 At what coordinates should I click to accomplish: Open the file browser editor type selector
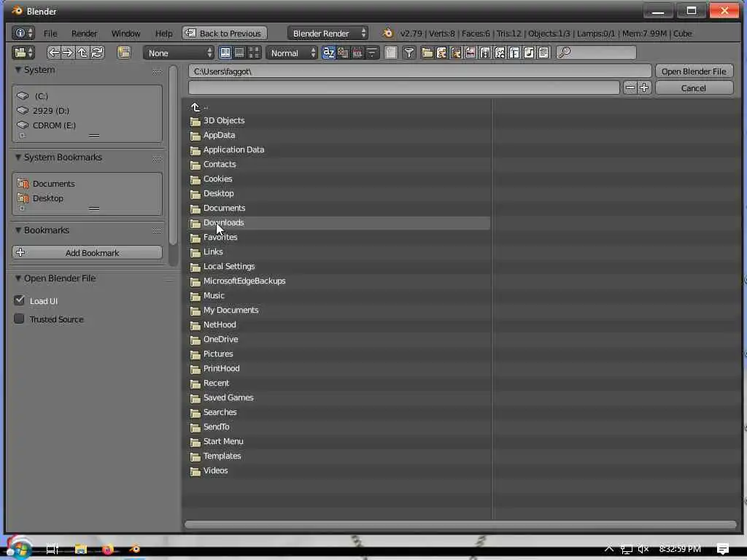tap(23, 52)
